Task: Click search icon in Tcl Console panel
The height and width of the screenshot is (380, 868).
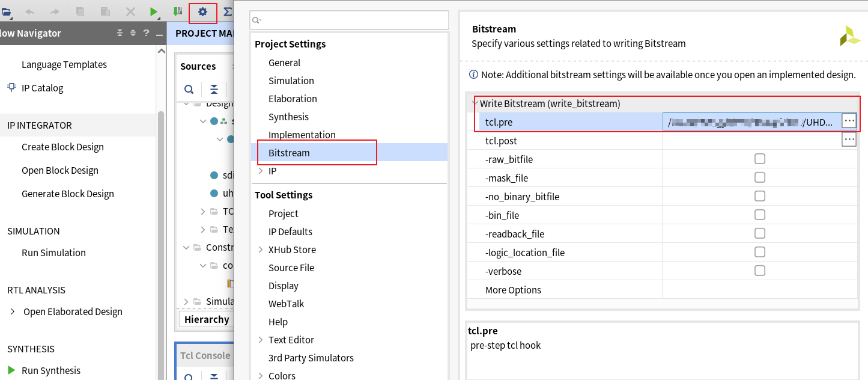Action: click(189, 377)
